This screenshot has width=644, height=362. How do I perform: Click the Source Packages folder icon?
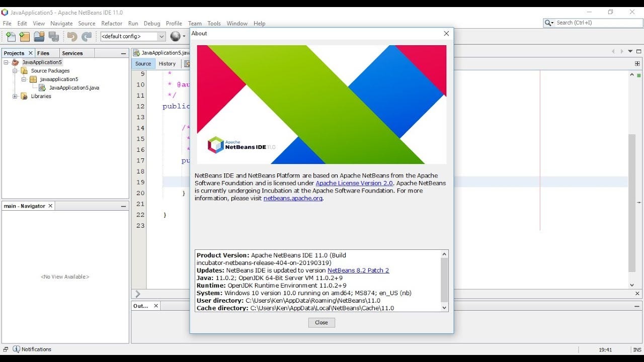point(24,71)
